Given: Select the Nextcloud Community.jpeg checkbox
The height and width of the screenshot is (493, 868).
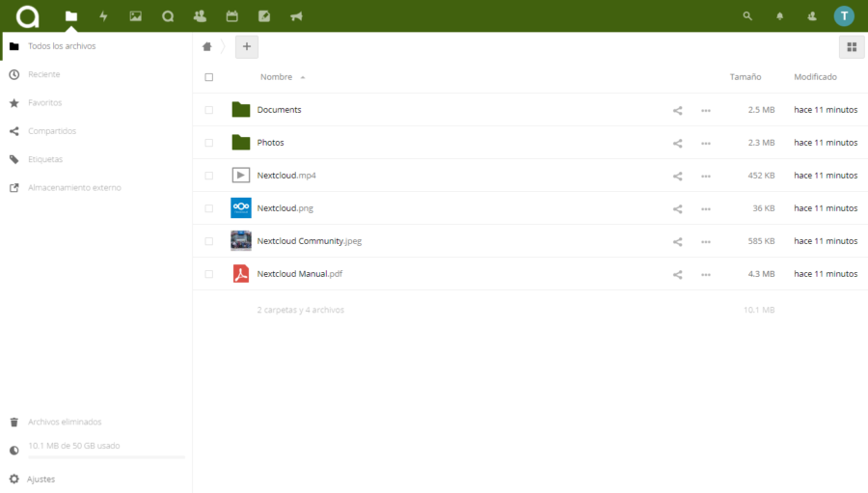Looking at the screenshot, I should pos(208,241).
